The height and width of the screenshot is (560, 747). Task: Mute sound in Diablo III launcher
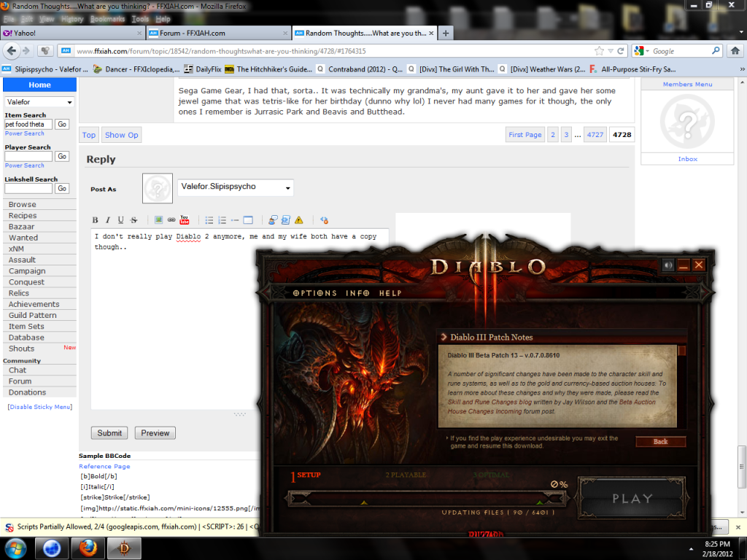coord(668,265)
